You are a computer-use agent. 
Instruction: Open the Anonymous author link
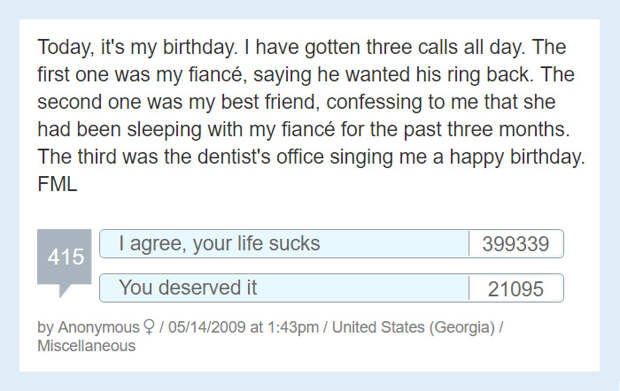[98, 327]
